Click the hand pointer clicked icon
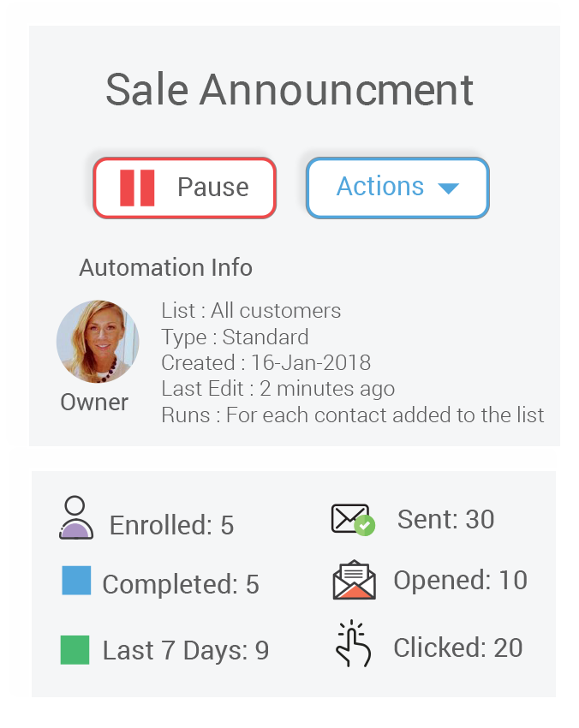The image size is (579, 728). tap(354, 643)
